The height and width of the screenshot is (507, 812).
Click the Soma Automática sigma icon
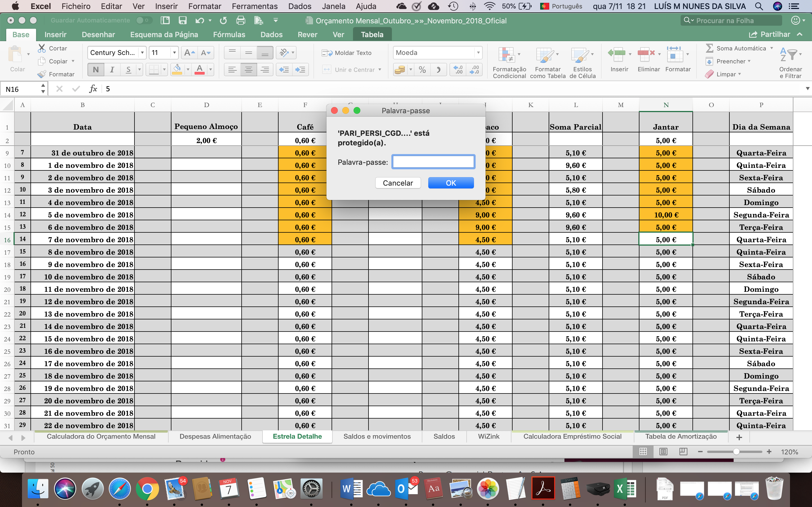(709, 48)
